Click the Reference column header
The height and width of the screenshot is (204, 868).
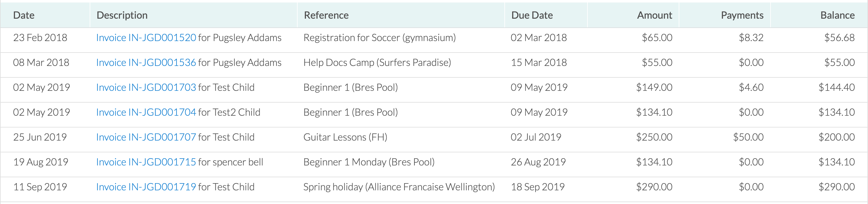(x=326, y=15)
